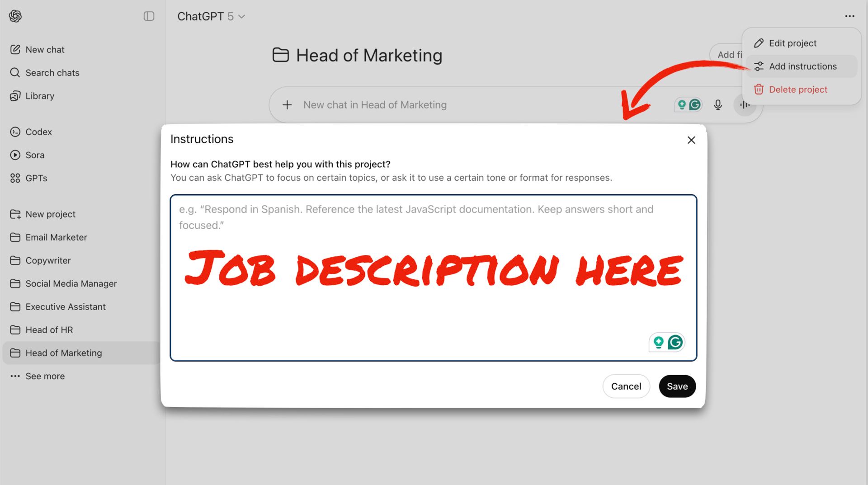Click the Library images icon
Image resolution: width=868 pixels, height=485 pixels.
click(15, 96)
